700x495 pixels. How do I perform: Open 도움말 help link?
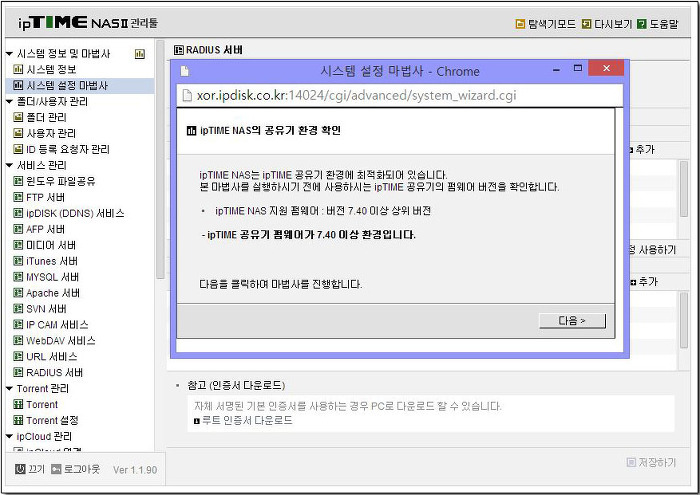pos(664,24)
